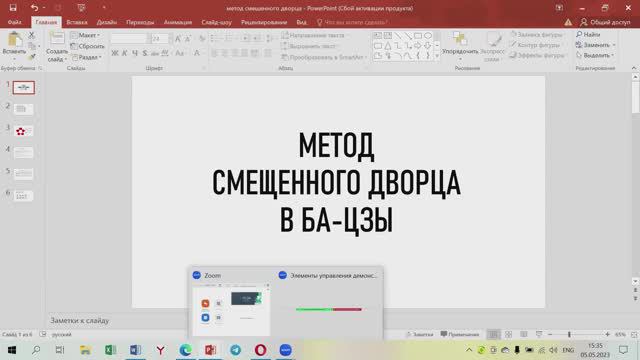Image resolution: width=640 pixels, height=360 pixels.
Task: Toggle Italic (К) formatting
Action: tap(124, 53)
